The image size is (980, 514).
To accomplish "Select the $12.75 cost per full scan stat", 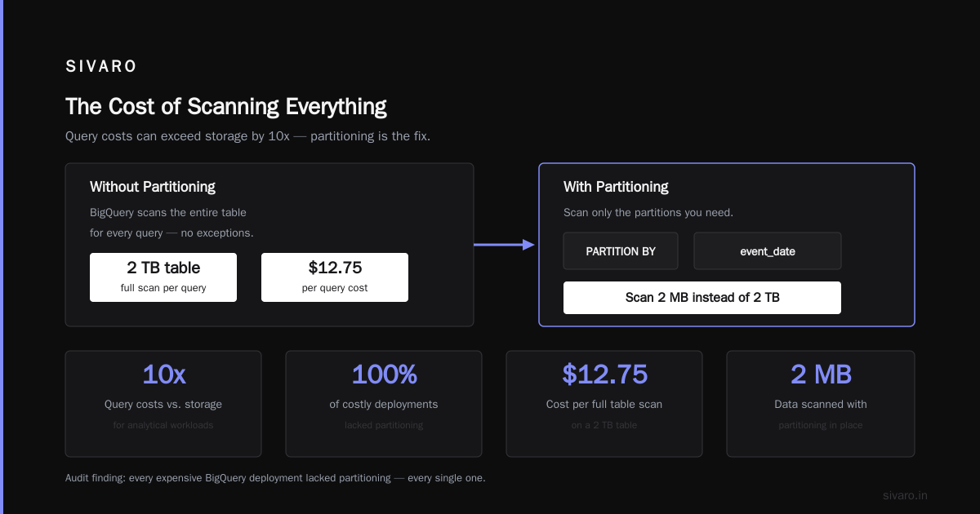I will (604, 404).
